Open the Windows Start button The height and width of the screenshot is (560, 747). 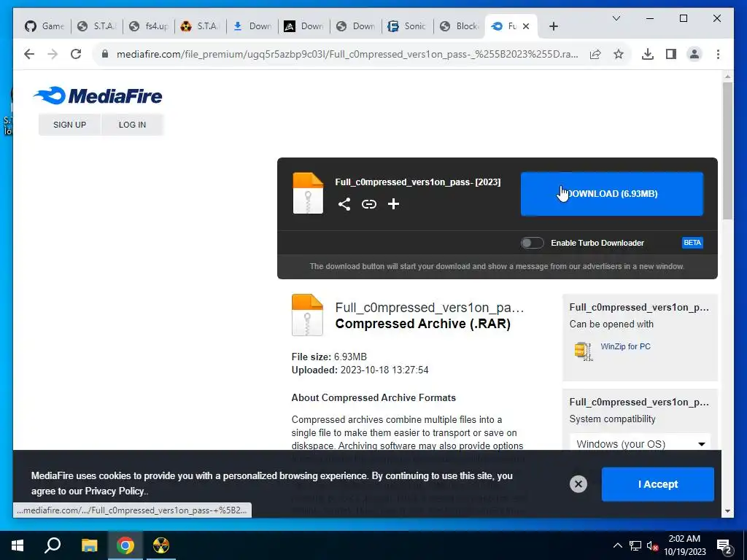click(18, 545)
